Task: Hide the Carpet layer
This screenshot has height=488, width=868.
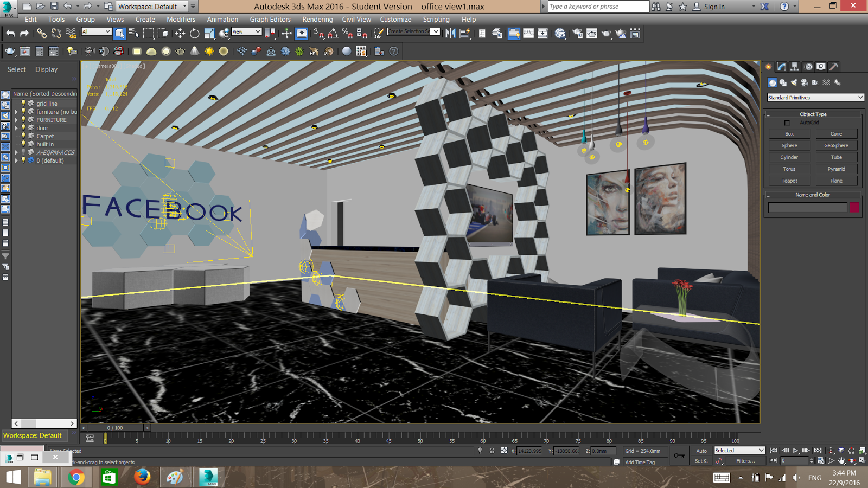Action: pyautogui.click(x=23, y=136)
